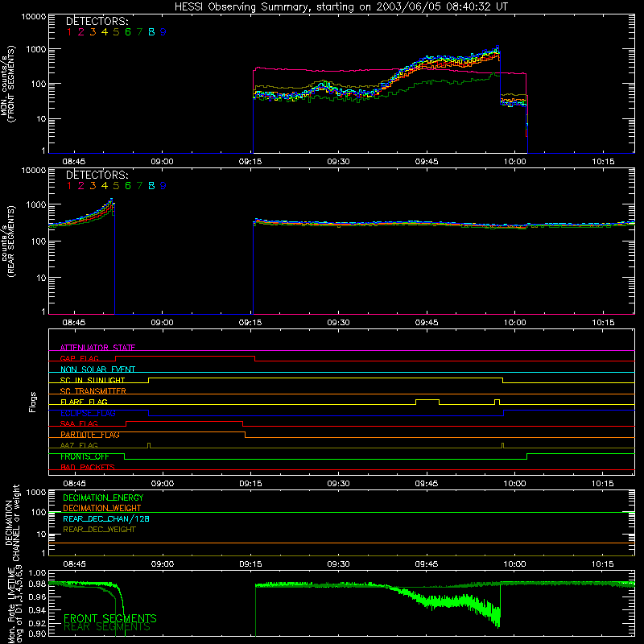Select detector 8 in front segments legend

pyautogui.click(x=151, y=31)
